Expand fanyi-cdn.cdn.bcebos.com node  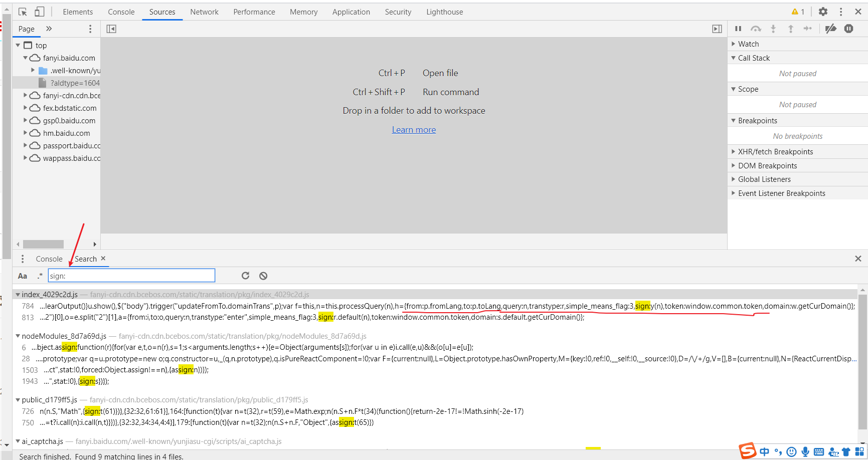[x=25, y=95]
